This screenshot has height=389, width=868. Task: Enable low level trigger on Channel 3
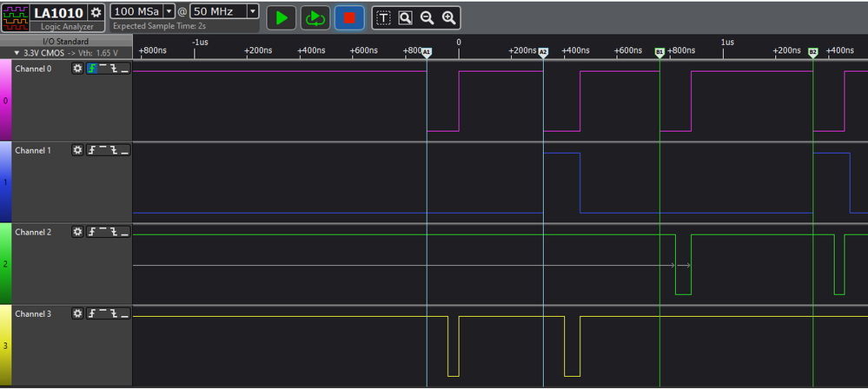124,313
